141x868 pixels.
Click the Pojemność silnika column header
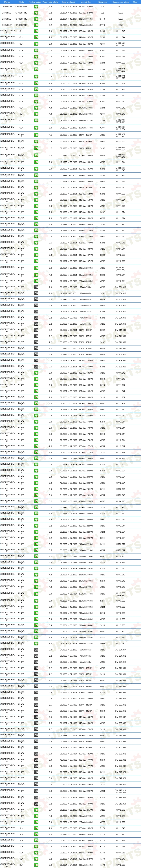pyautogui.click(x=50, y=2)
